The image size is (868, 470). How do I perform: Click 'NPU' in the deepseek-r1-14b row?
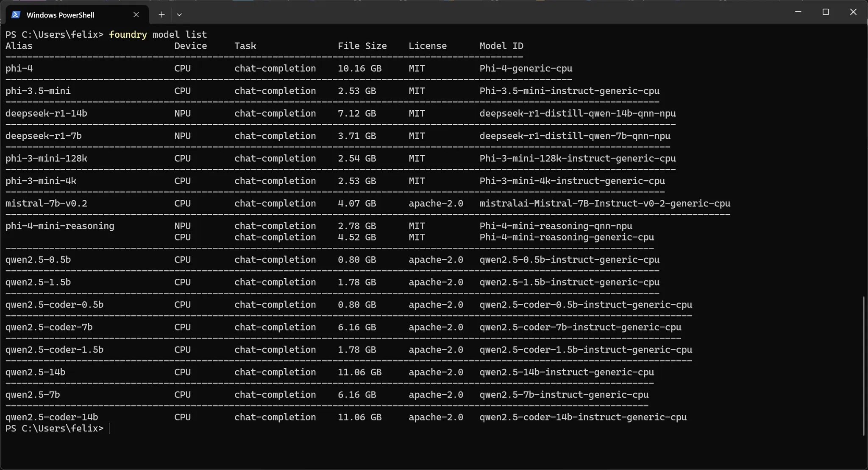[183, 113]
